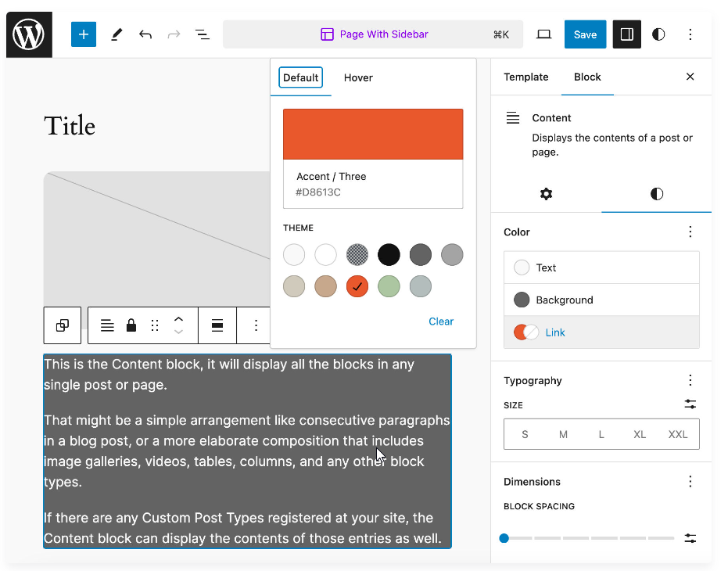
Task: Toggle custom font size control
Action: (690, 404)
